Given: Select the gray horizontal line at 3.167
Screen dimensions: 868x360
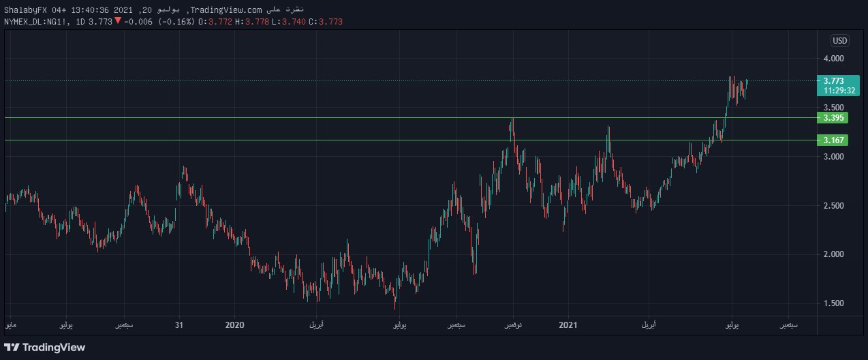Looking at the screenshot, I should click(x=341, y=140).
